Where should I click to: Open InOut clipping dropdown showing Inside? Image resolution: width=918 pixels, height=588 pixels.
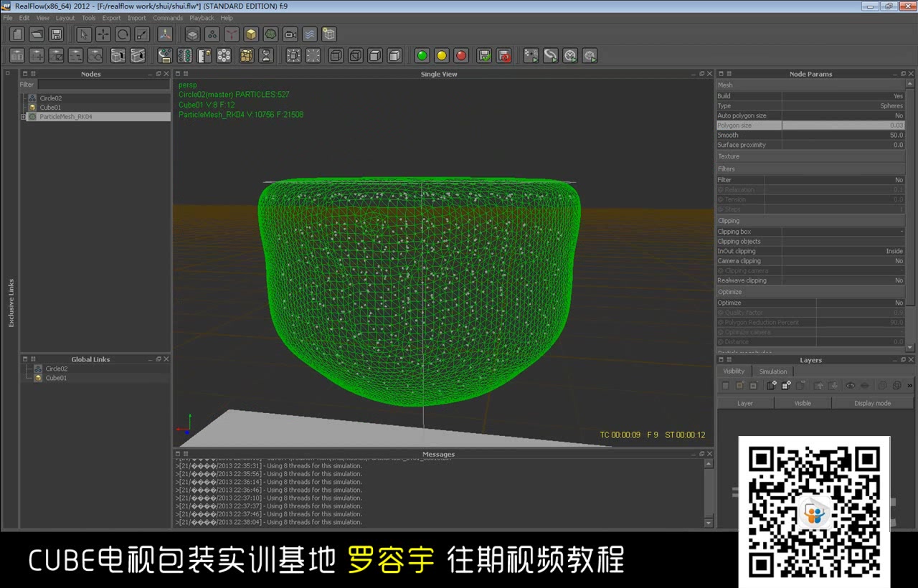(x=843, y=251)
